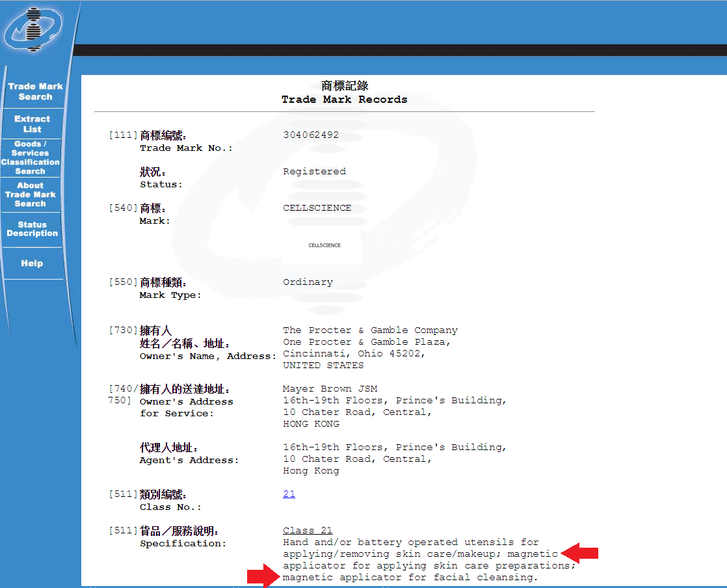
Task: Click the Agent's Address label
Action: coord(189,460)
